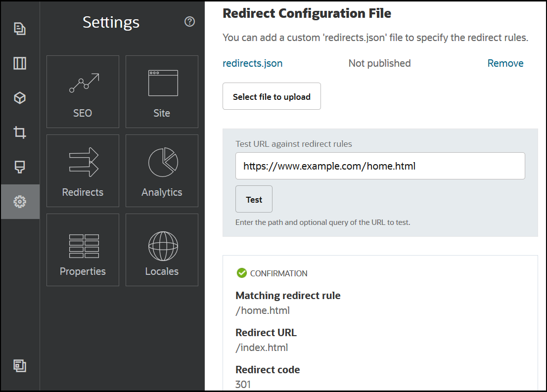Click the Select file to upload button

[272, 96]
